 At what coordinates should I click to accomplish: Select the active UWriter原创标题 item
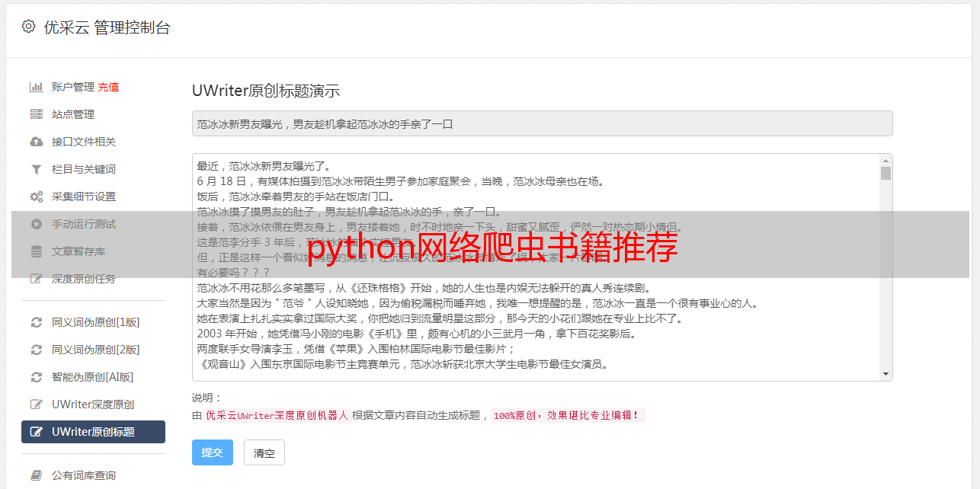(x=93, y=432)
